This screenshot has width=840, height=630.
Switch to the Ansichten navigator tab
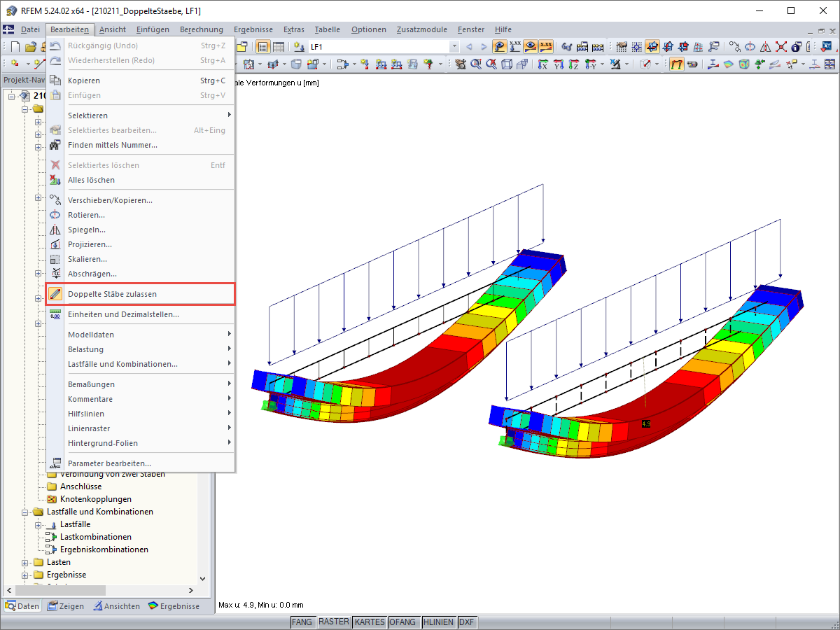click(117, 606)
